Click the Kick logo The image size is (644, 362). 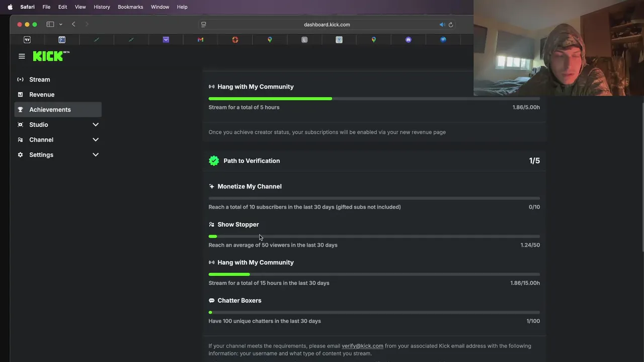pyautogui.click(x=51, y=56)
